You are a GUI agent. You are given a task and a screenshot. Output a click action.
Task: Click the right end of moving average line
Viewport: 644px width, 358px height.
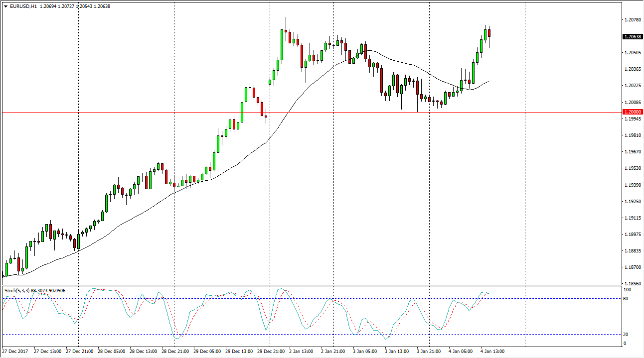click(488, 81)
